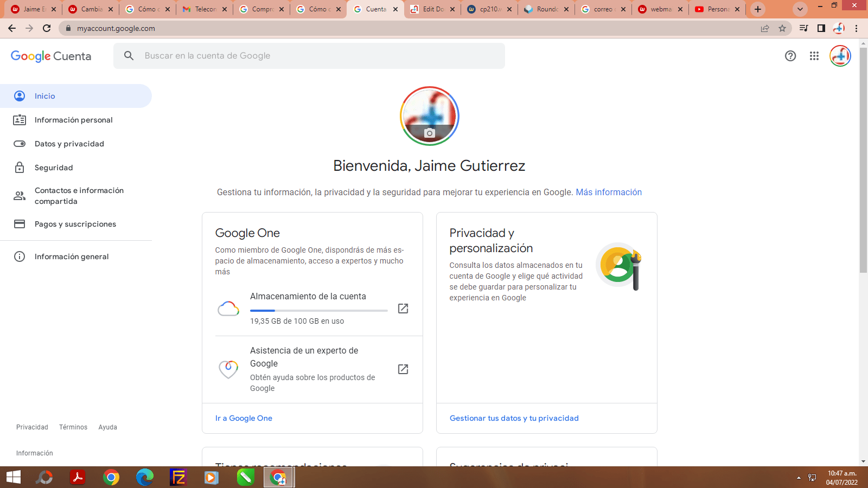The image size is (868, 488).
Task: Click the Pagos credit card icon
Action: pos(20,224)
